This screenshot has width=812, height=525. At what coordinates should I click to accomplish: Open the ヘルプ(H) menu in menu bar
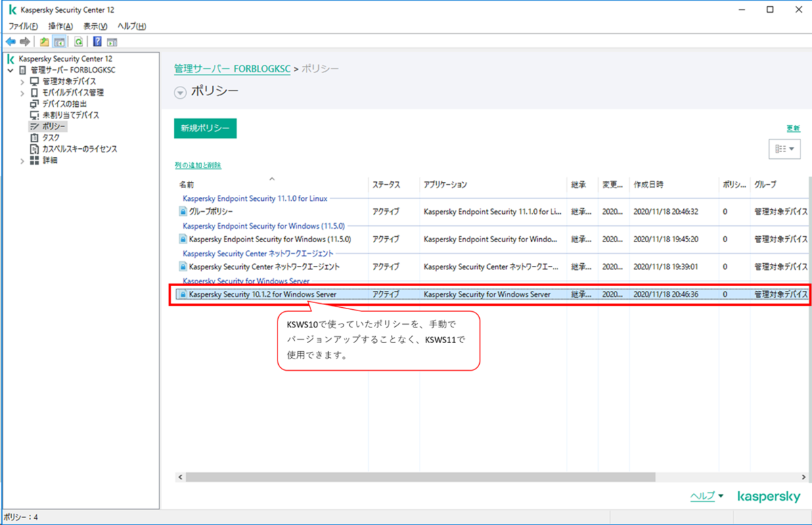[x=132, y=26]
